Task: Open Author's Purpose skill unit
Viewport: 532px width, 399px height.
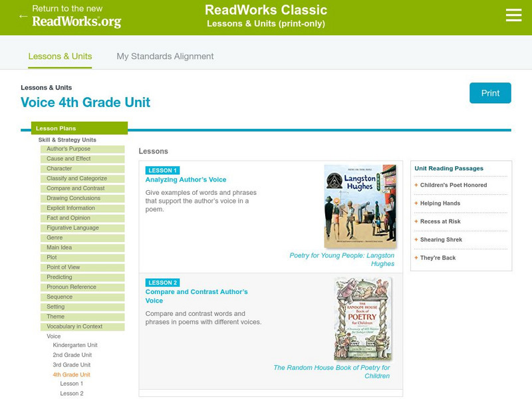Action: pyautogui.click(x=82, y=149)
